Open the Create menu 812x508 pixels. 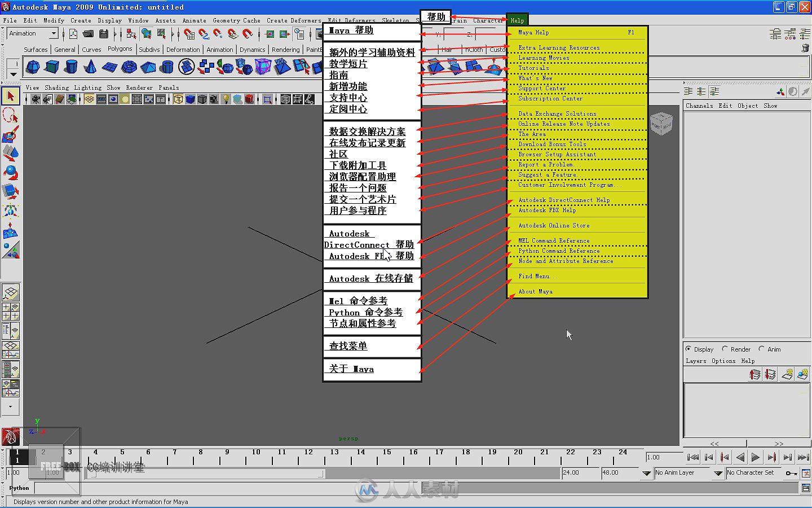tap(81, 20)
